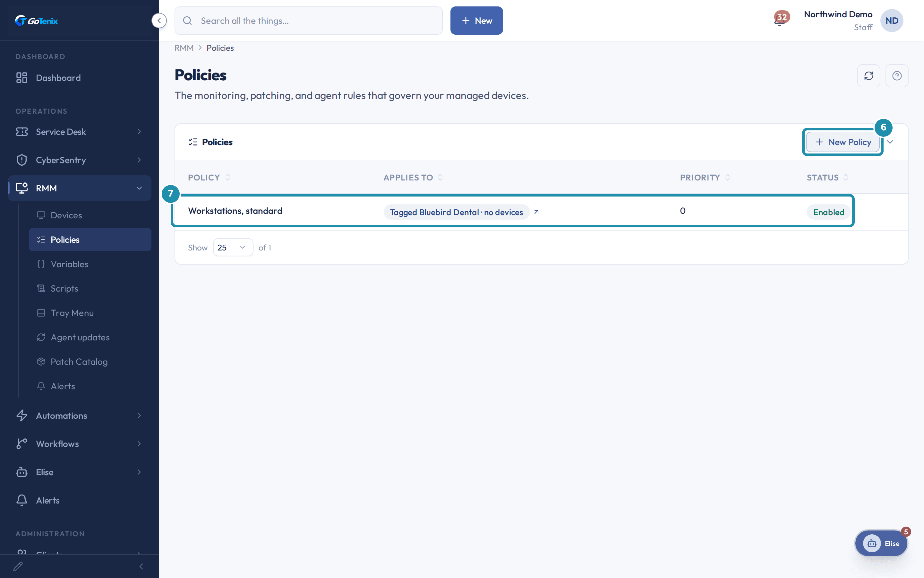Refresh the Policies list

click(x=868, y=76)
